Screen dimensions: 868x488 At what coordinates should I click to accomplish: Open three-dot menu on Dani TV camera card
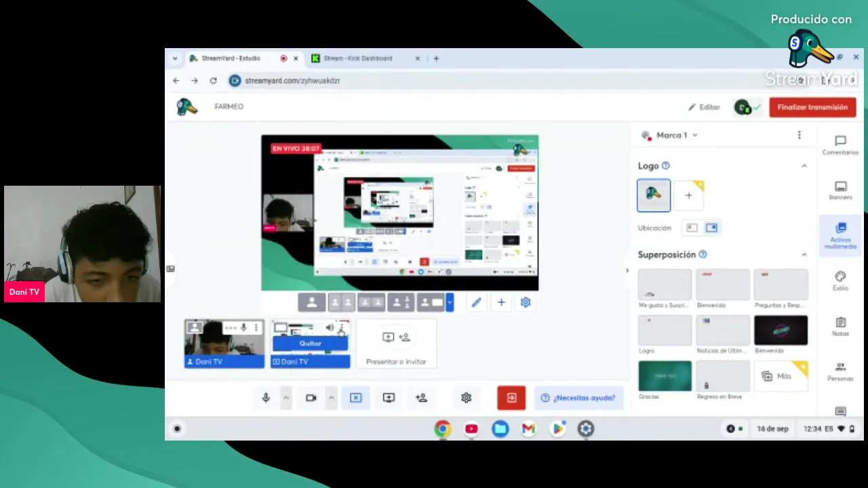pyautogui.click(x=256, y=327)
